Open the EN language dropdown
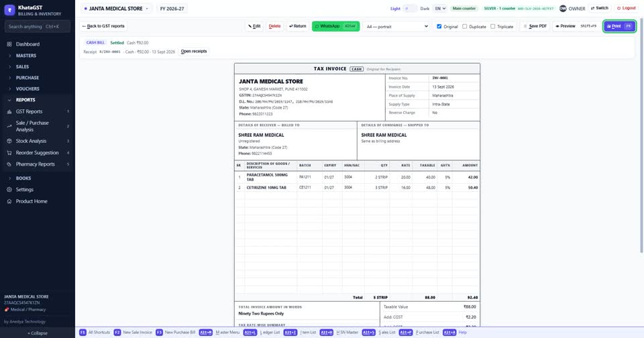This screenshot has height=338, width=644. click(439, 8)
